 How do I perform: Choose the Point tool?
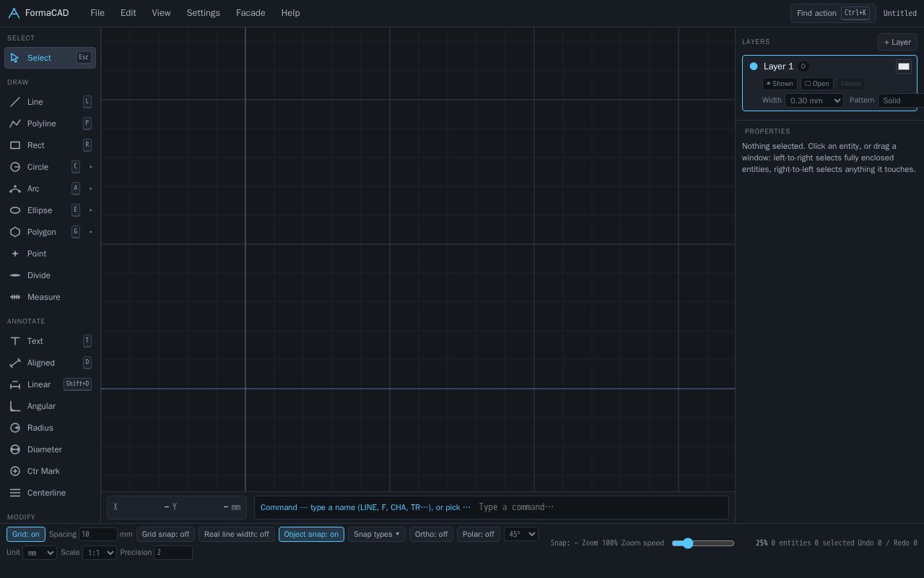(x=50, y=254)
